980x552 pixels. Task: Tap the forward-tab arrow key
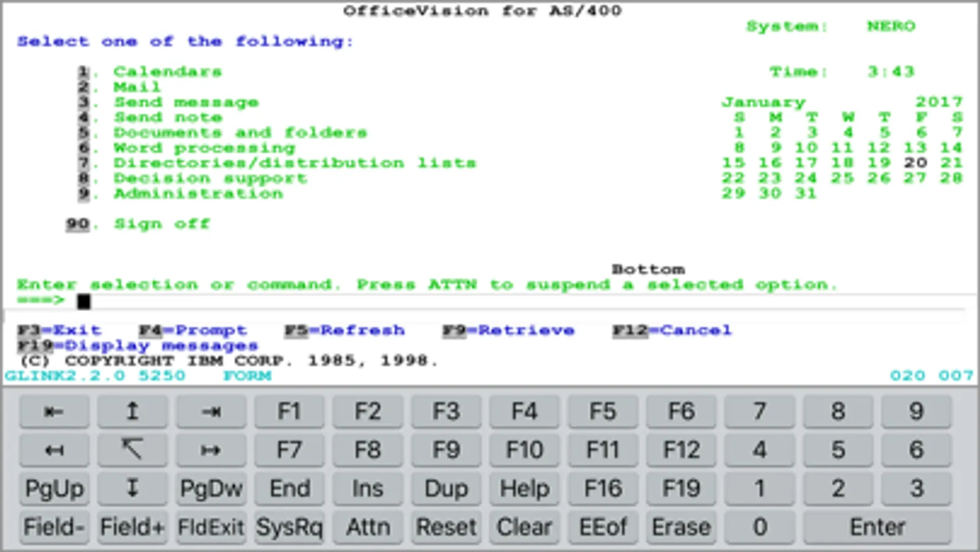211,412
